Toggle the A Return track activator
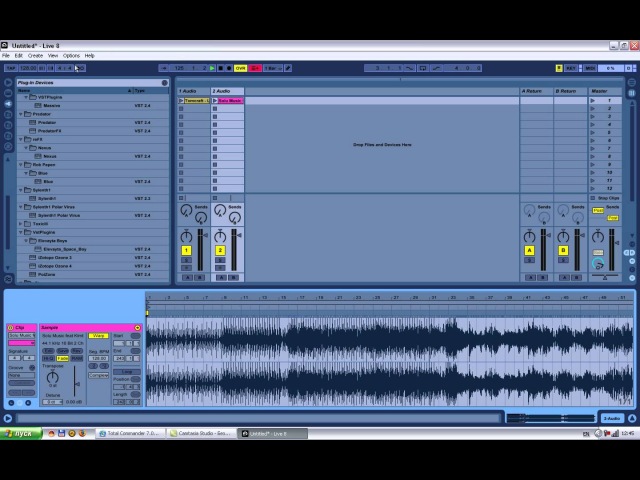 coord(529,251)
